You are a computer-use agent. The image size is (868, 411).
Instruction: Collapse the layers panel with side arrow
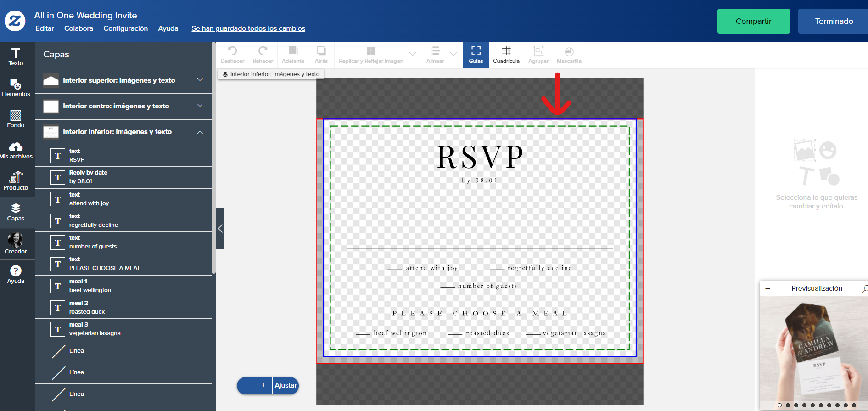tap(220, 228)
